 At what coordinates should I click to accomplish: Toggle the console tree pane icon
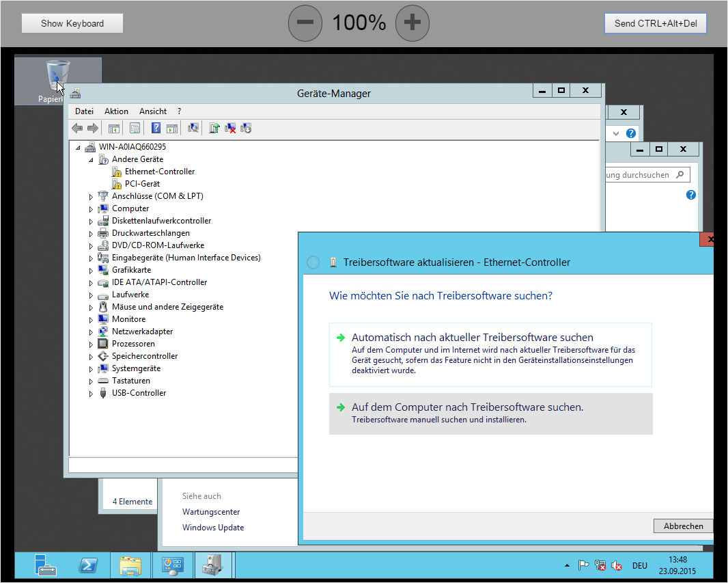click(114, 128)
